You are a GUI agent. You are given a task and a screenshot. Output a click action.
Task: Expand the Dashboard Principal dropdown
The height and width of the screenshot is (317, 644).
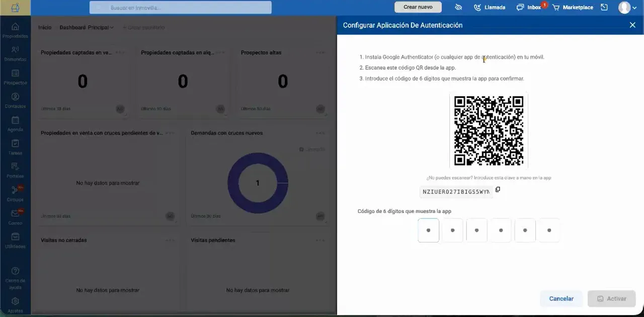[87, 27]
